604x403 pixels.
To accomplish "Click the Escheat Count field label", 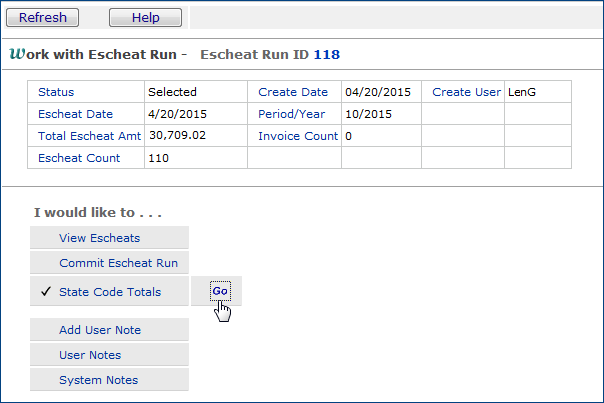I will coord(79,158).
